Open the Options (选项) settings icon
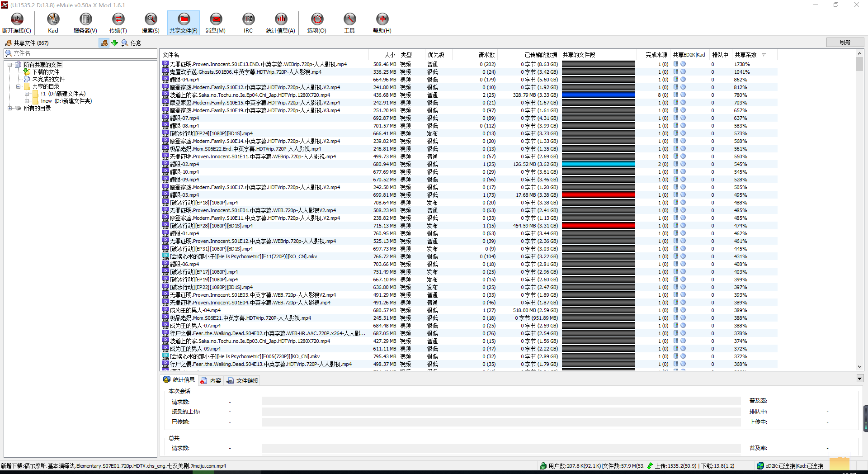Image resolution: width=868 pixels, height=474 pixels. (x=317, y=23)
